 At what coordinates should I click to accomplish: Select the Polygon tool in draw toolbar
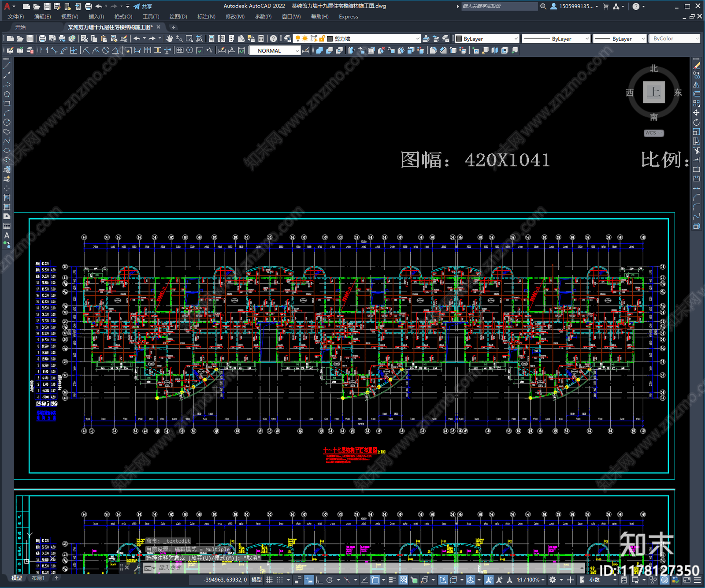tap(7, 94)
